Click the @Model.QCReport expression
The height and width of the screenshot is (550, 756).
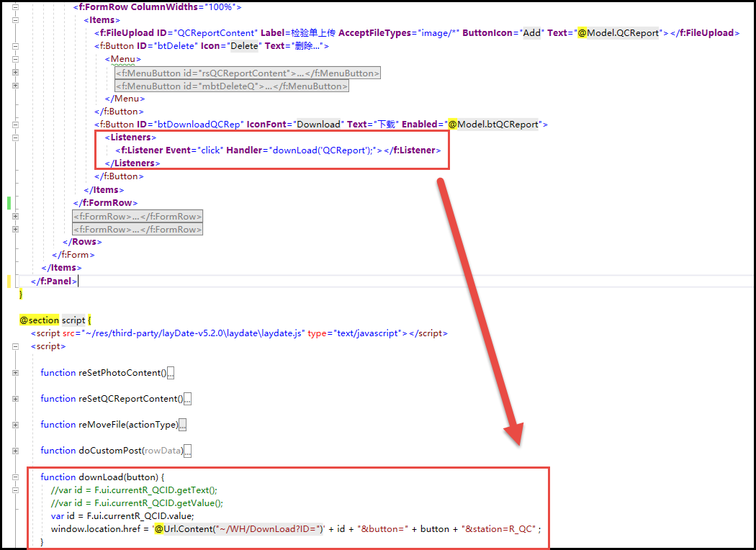pyautogui.click(x=618, y=33)
